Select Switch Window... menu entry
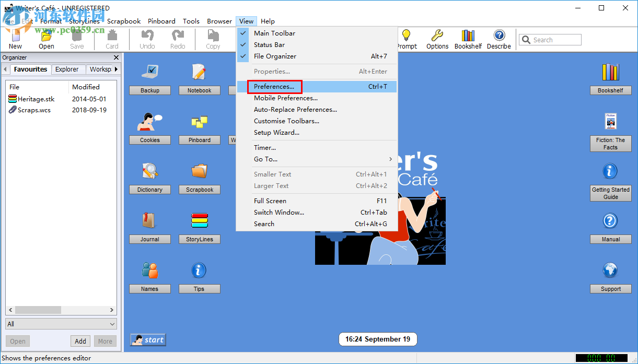The image size is (638, 364). pyautogui.click(x=317, y=213)
